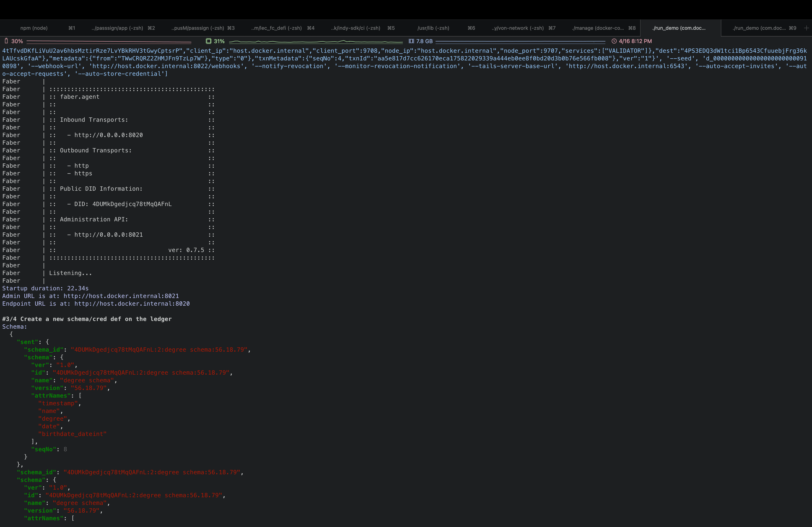Viewport: 812px width, 527px height.
Task: Click the 'Listening...' output line
Action: [x=71, y=273]
